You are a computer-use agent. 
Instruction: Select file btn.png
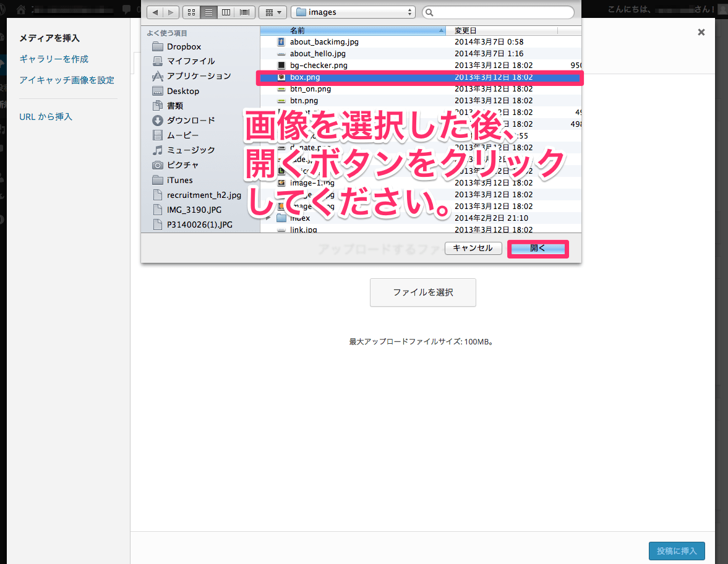421,100
